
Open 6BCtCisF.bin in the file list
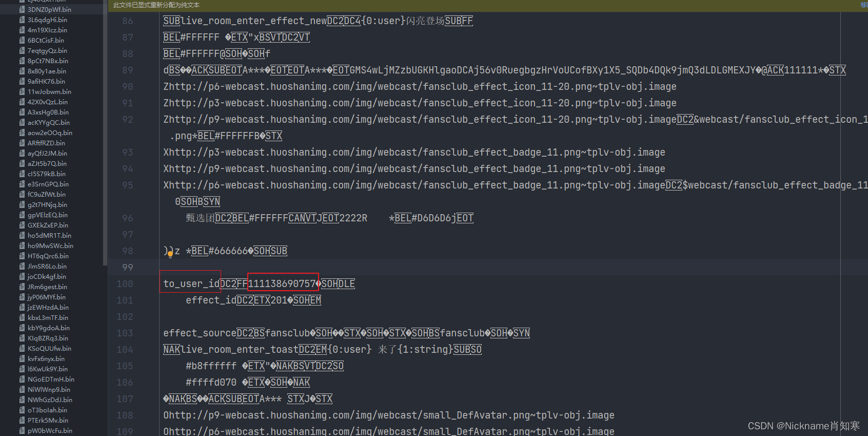click(46, 40)
